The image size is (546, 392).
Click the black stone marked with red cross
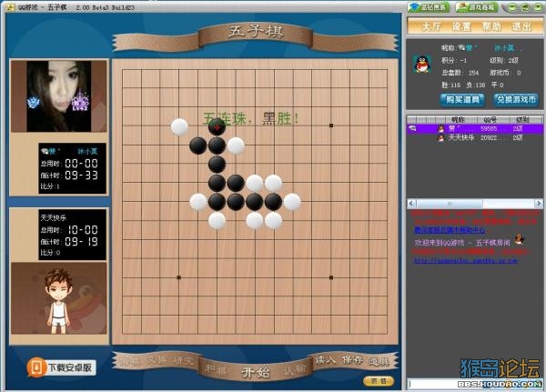click(x=217, y=127)
